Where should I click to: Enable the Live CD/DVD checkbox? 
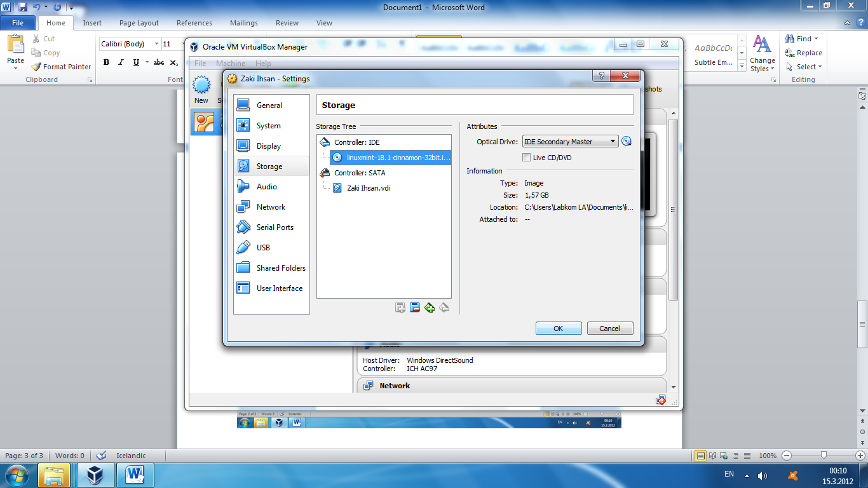click(526, 158)
